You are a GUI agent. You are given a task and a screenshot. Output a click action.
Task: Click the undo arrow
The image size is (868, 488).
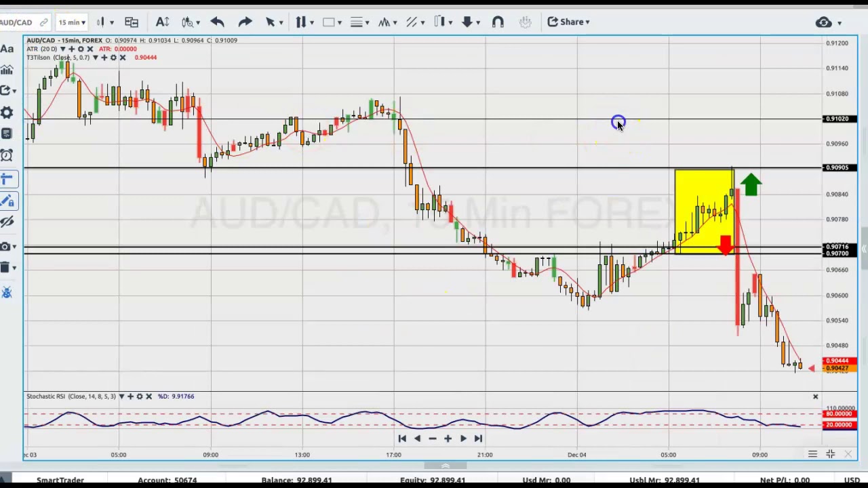(217, 22)
